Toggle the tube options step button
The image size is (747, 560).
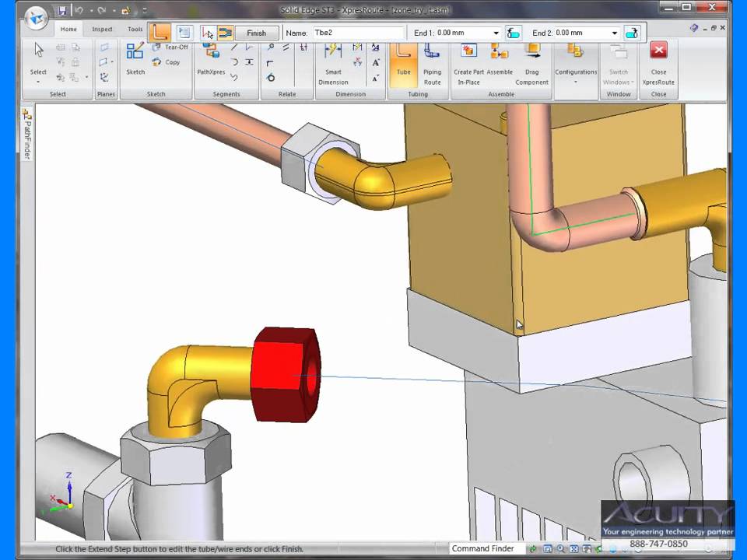point(184,33)
